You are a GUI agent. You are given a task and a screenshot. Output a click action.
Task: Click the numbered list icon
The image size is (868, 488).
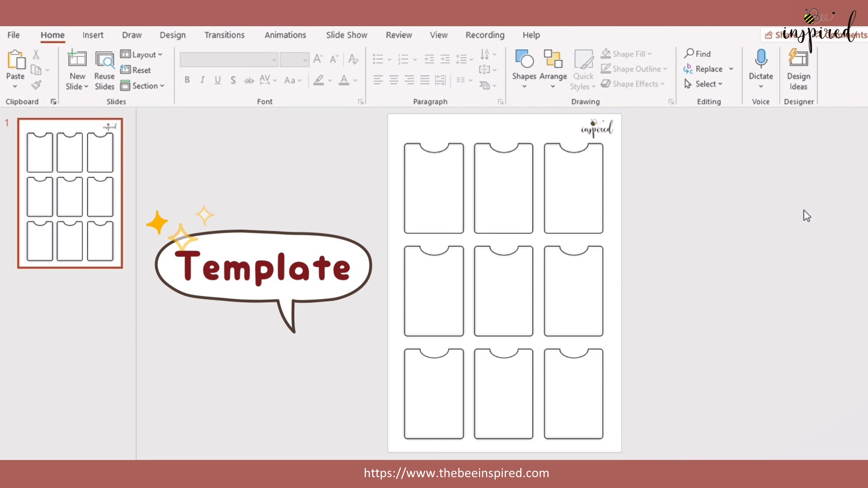click(x=403, y=59)
